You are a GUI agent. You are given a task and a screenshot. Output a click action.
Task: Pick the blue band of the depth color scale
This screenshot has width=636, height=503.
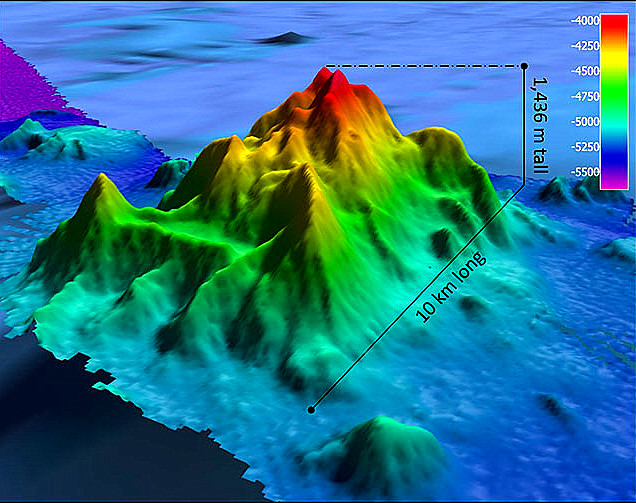612,152
